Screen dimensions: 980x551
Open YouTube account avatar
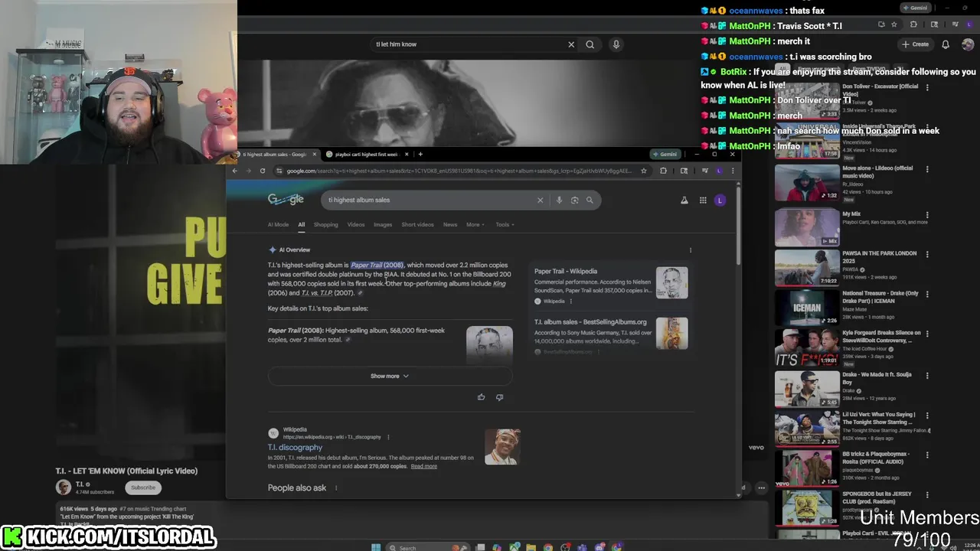tap(969, 44)
